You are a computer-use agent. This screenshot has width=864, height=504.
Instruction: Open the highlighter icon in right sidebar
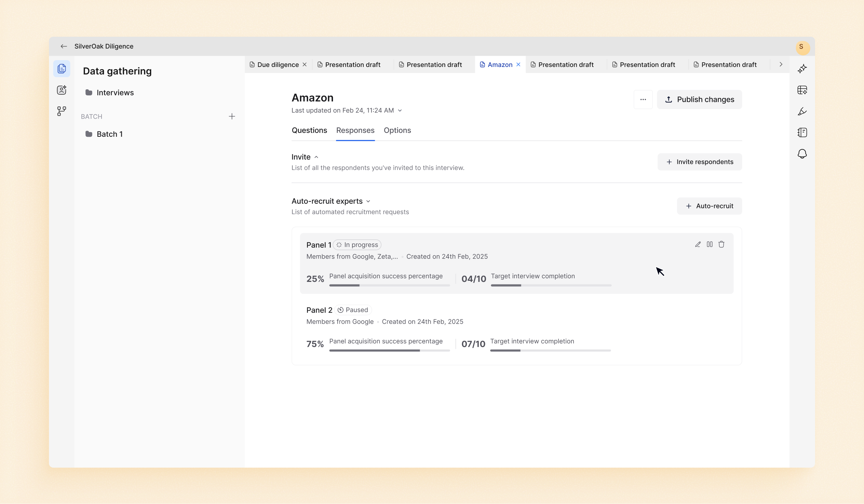[802, 111]
